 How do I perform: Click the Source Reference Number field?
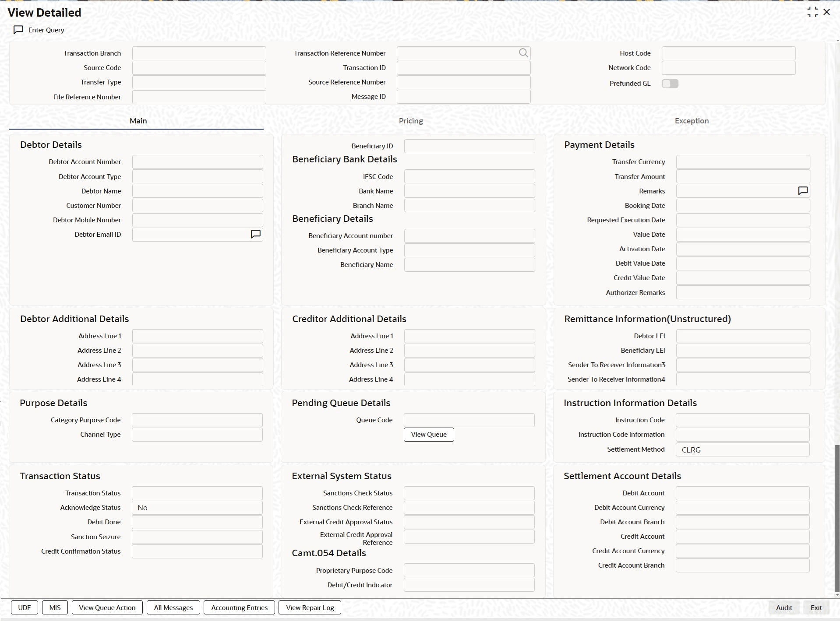pos(464,82)
